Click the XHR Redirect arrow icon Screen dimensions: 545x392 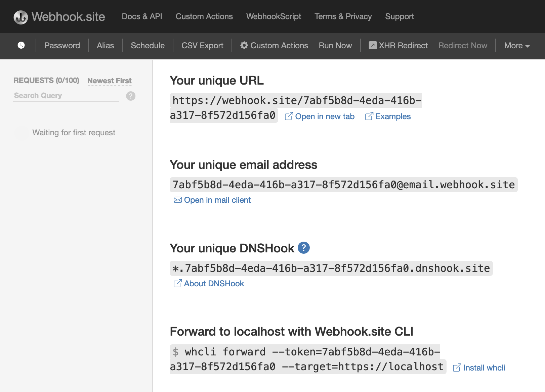[373, 45]
